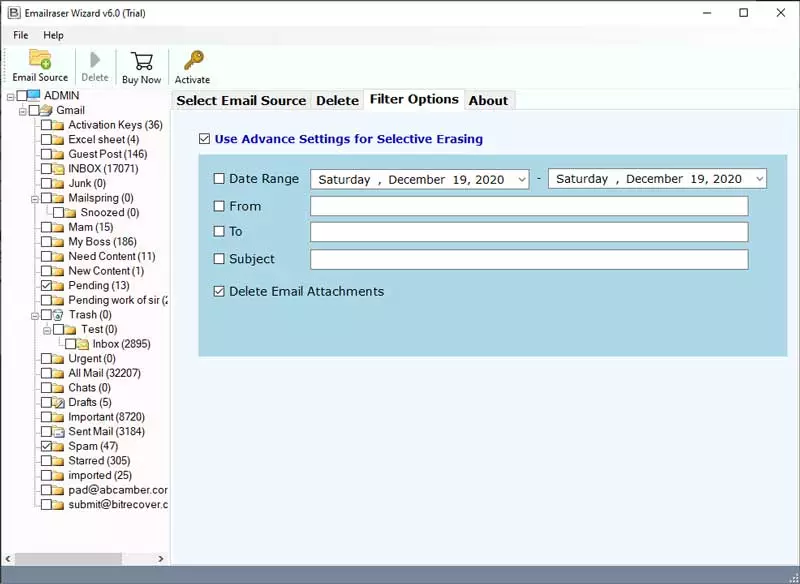Switch to Select Email Source tab
The width and height of the screenshot is (800, 584).
coord(241,100)
